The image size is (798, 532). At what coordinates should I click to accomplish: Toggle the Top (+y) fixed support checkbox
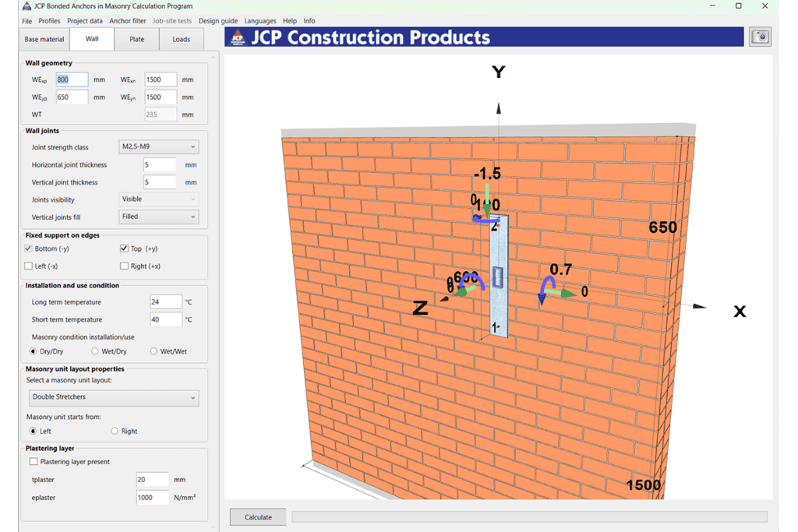click(124, 248)
